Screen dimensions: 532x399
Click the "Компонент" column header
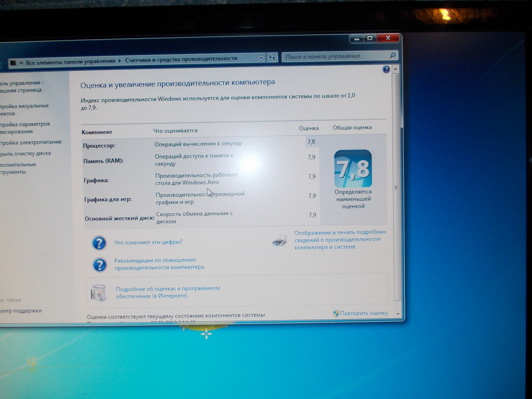[97, 132]
